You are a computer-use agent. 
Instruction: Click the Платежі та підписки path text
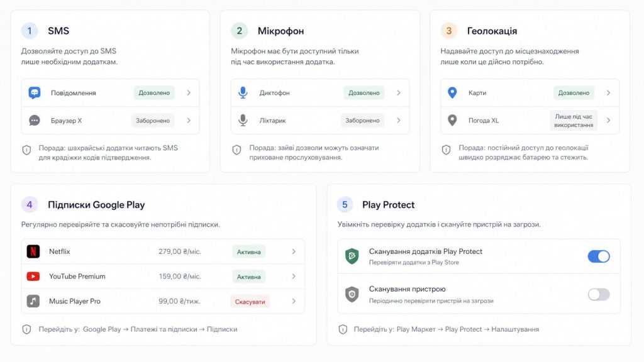tap(164, 329)
